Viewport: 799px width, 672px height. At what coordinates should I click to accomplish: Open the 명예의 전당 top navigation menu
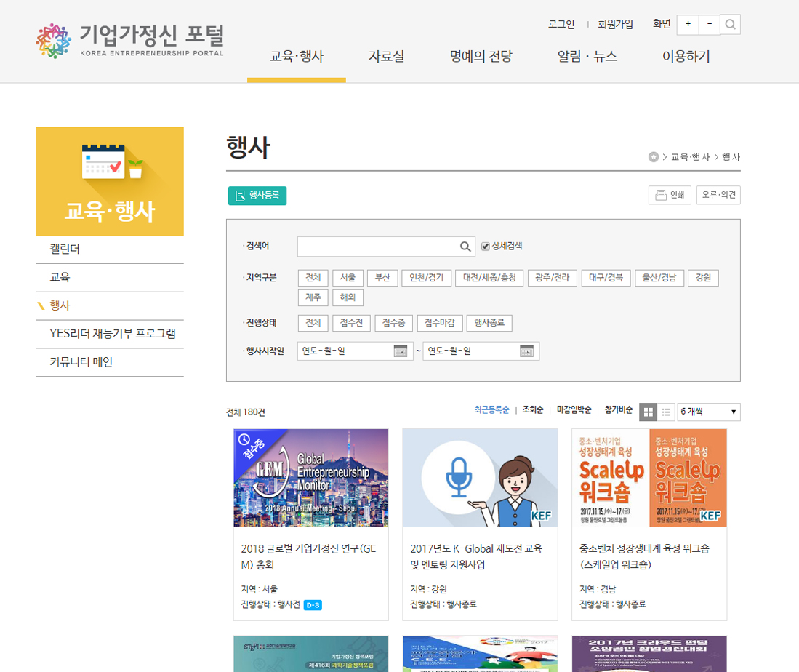click(481, 56)
